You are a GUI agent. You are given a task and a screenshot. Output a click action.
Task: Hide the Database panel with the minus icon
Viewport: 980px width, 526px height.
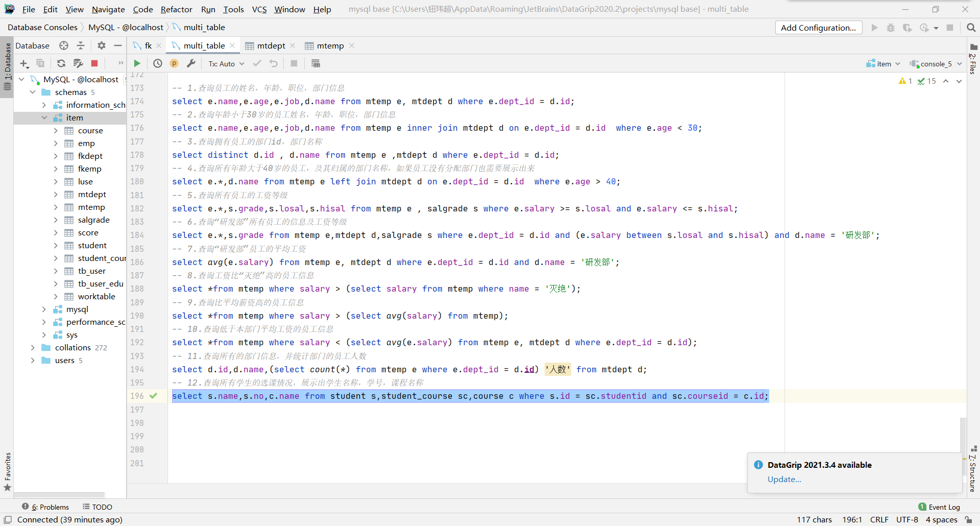(118, 45)
